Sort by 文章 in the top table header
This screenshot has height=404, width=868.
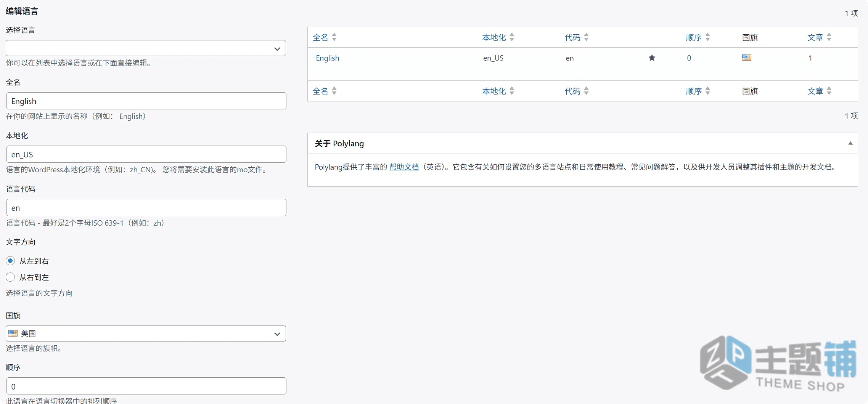point(819,37)
